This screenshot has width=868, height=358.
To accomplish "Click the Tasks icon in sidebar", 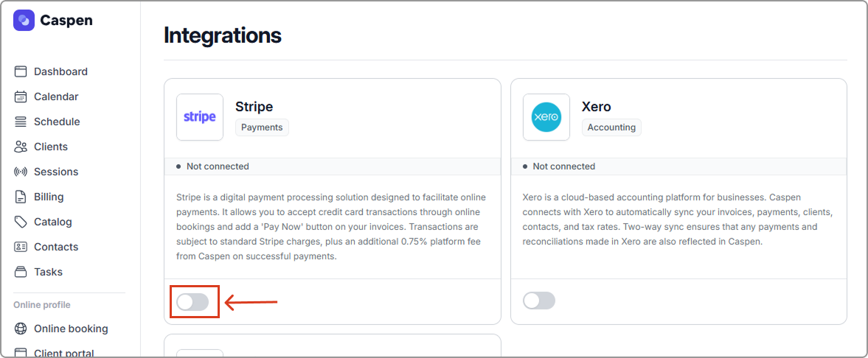I will tap(21, 272).
